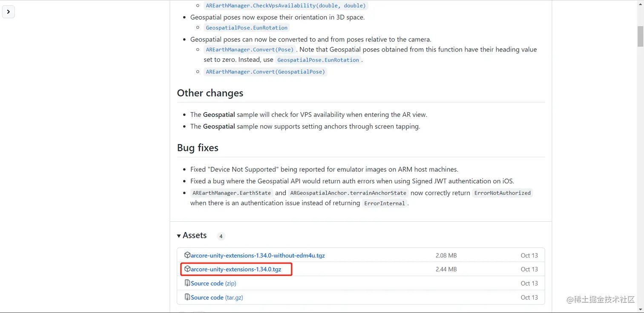
Task: Click the Assets count badge showing 4
Action: (221, 236)
